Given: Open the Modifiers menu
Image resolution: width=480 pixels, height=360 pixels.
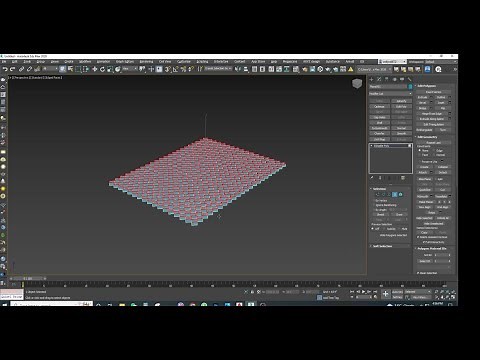Looking at the screenshot, I should pyautogui.click(x=85, y=62).
